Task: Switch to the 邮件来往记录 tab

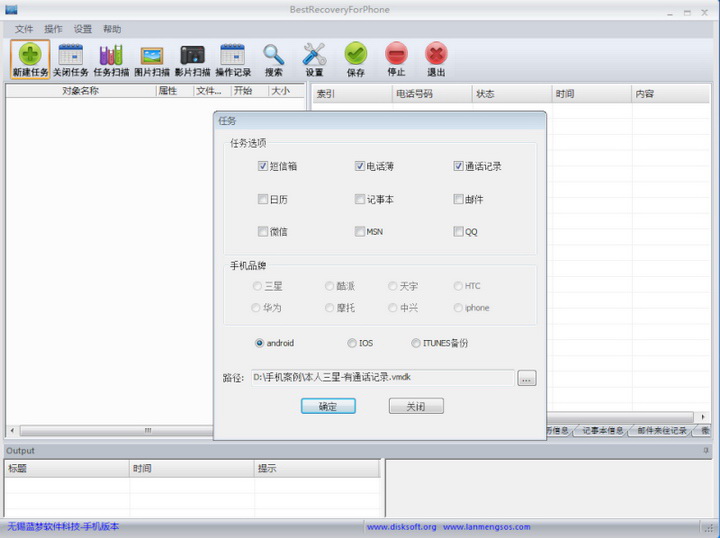Action: pyautogui.click(x=661, y=431)
